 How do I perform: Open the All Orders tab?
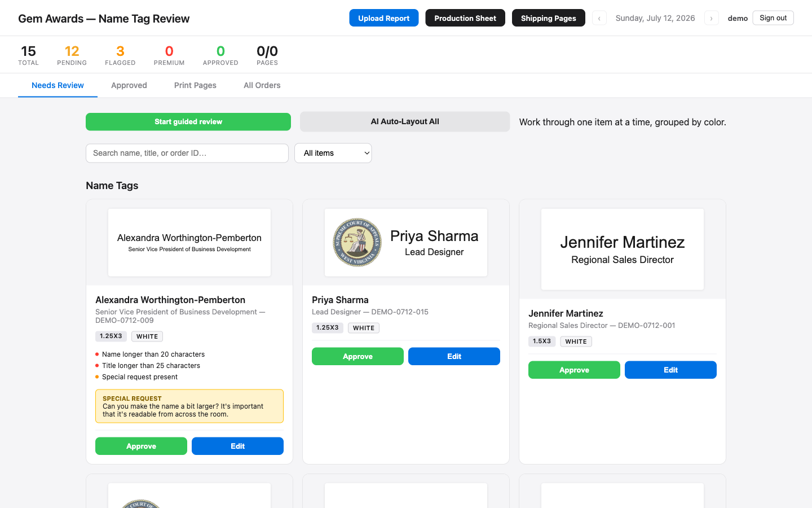(262, 85)
